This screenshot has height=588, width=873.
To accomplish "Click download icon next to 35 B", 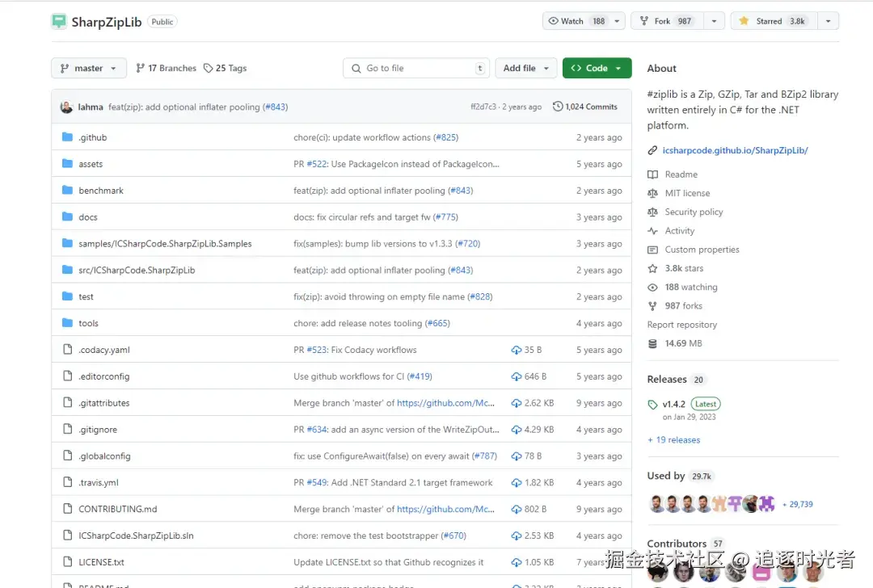I will 516,350.
